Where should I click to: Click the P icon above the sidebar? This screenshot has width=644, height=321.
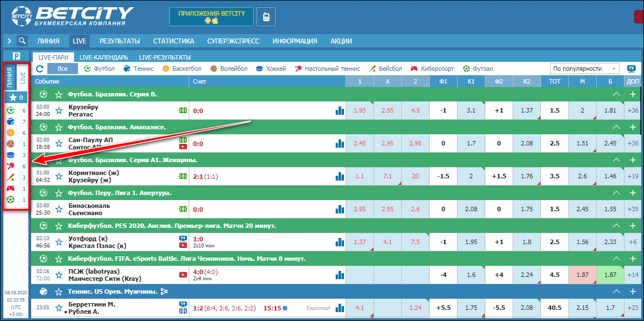click(17, 56)
